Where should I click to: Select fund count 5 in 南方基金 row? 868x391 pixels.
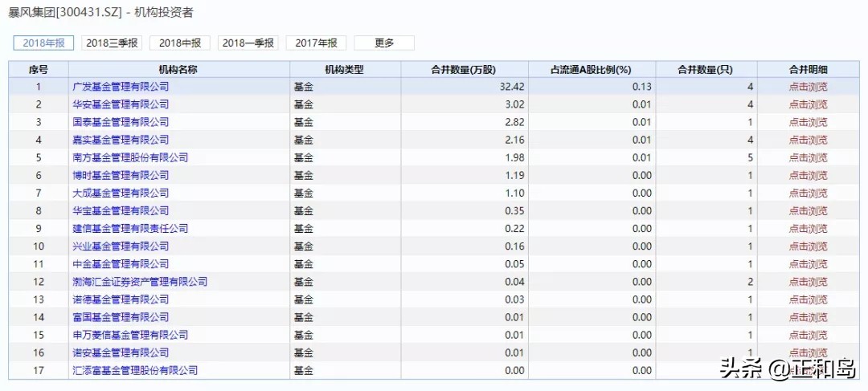706,157
